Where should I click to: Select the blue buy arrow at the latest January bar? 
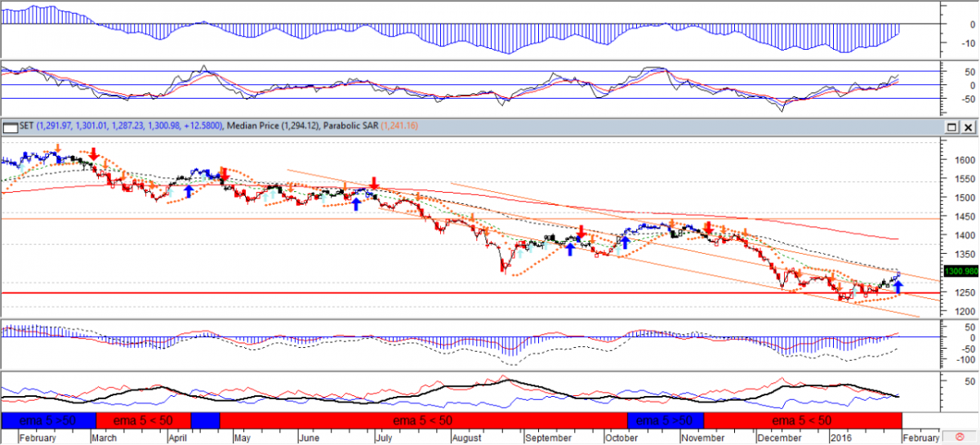pyautogui.click(x=898, y=286)
